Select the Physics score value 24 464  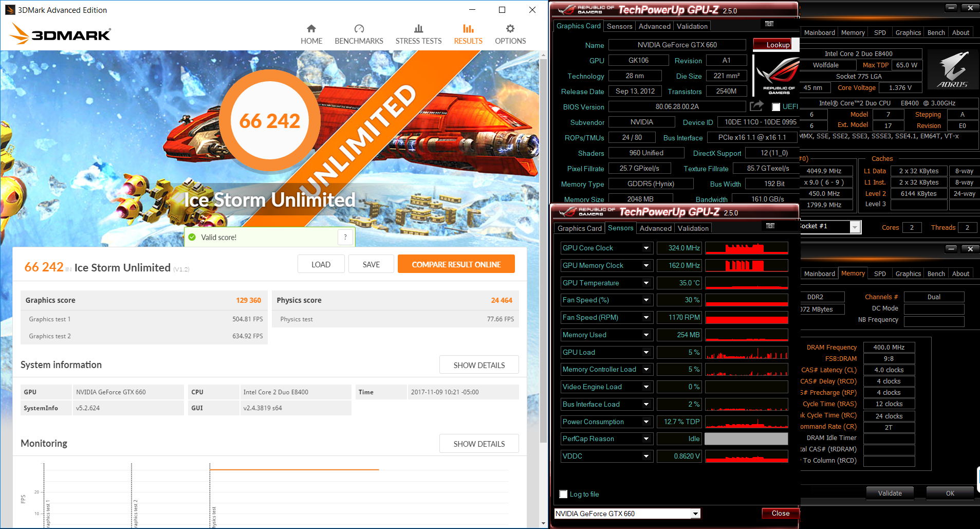click(502, 300)
